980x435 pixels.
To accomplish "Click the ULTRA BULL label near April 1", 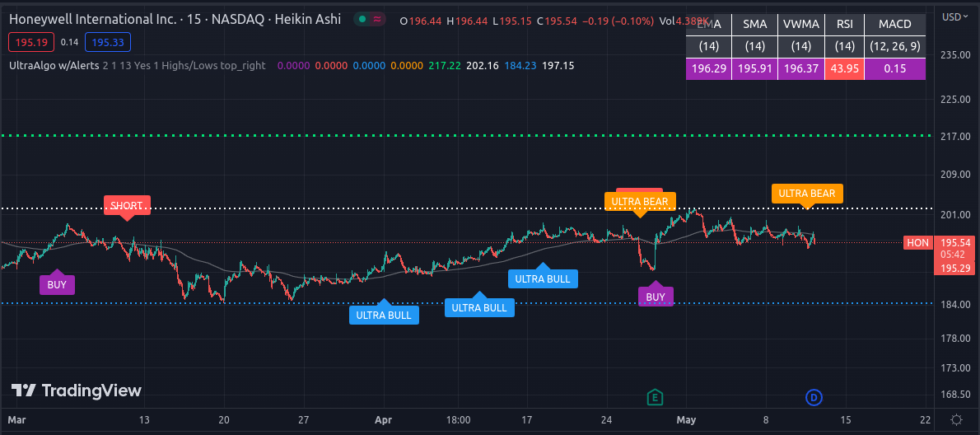I will click(x=384, y=314).
